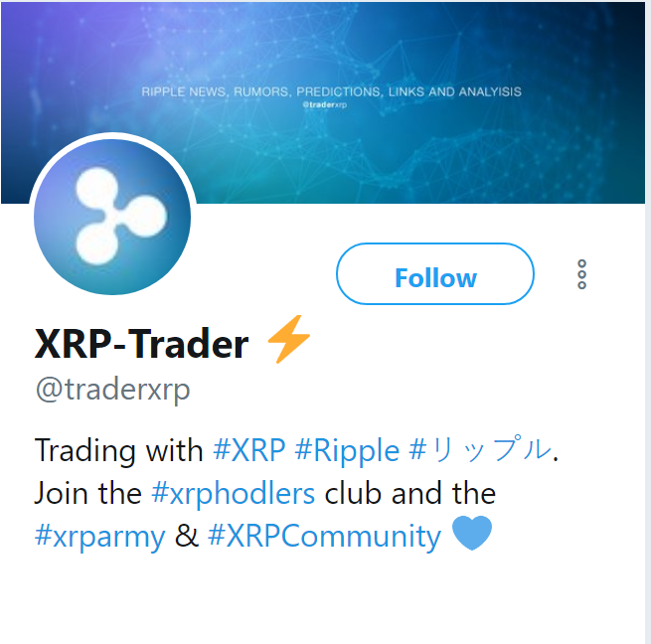
Task: Click the vertical scrollbar at right edge
Action: [648, 322]
